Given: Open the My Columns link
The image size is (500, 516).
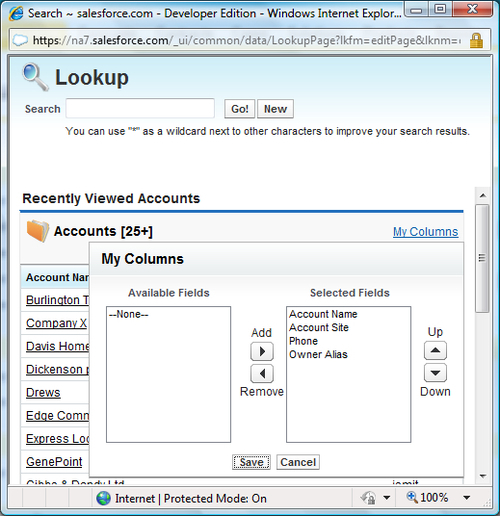Looking at the screenshot, I should (426, 232).
